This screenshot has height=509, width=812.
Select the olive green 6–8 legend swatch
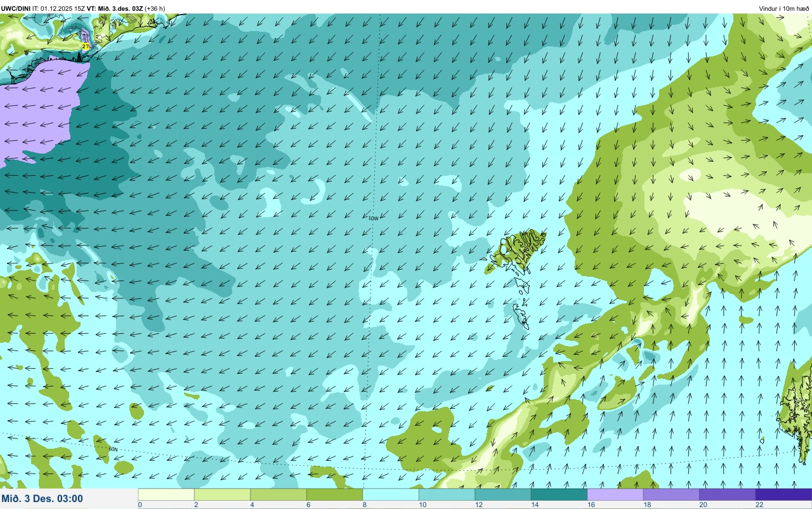[334, 494]
